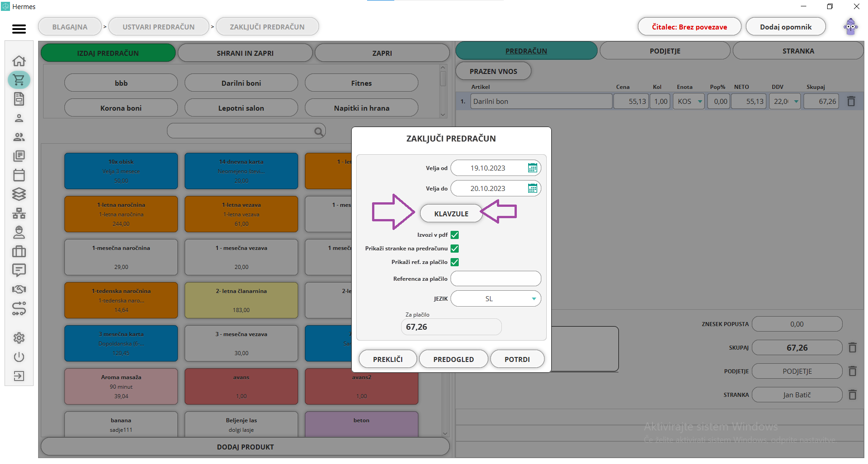Screen dimensions: 868x464
Task: Toggle Prikaži stranke na predračunu checkbox
Action: [x=455, y=249]
